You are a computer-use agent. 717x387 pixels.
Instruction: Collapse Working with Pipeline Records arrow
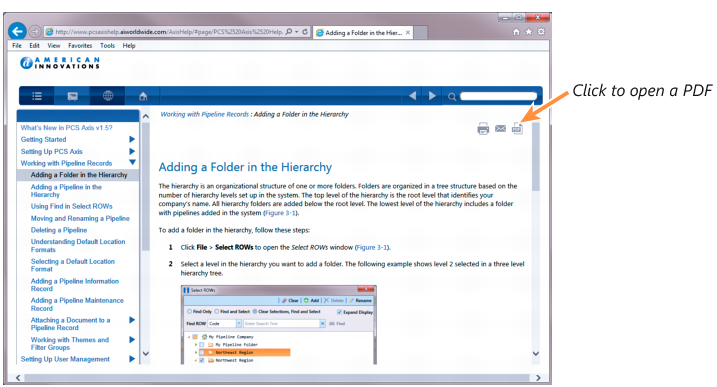[x=133, y=162]
